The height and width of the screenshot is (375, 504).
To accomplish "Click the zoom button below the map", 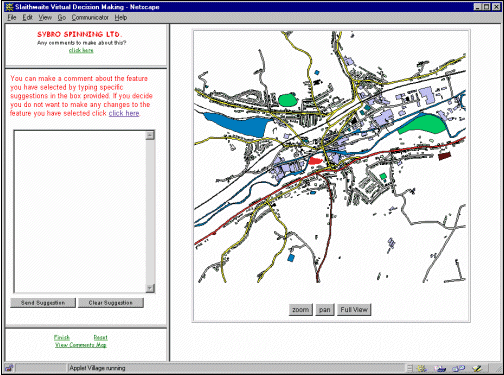I will click(x=301, y=310).
